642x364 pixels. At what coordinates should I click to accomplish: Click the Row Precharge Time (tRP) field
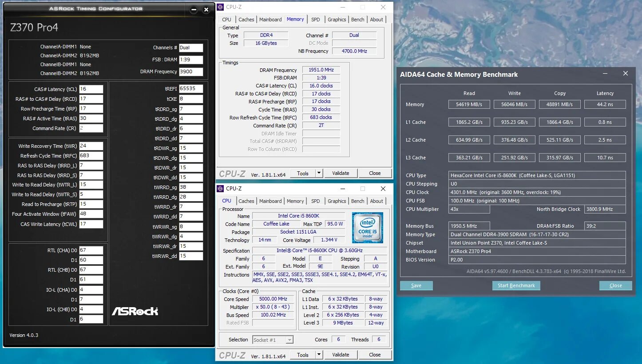tap(91, 109)
